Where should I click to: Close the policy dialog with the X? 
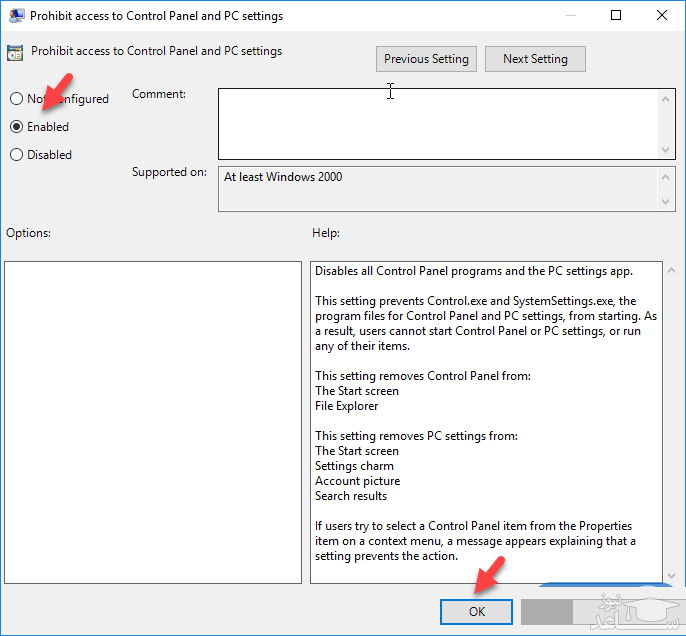point(661,15)
